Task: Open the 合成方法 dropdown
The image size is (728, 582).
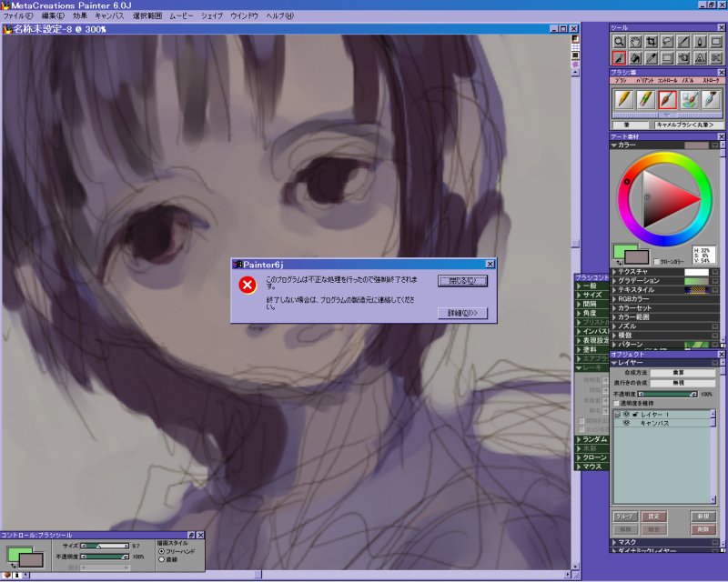Action: click(x=682, y=373)
